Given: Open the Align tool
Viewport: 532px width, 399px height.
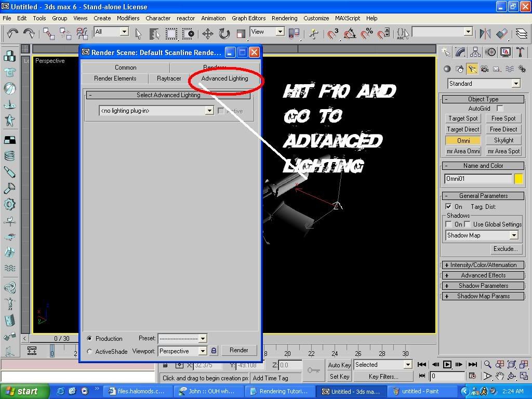Looking at the screenshot, I should click(x=502, y=34).
